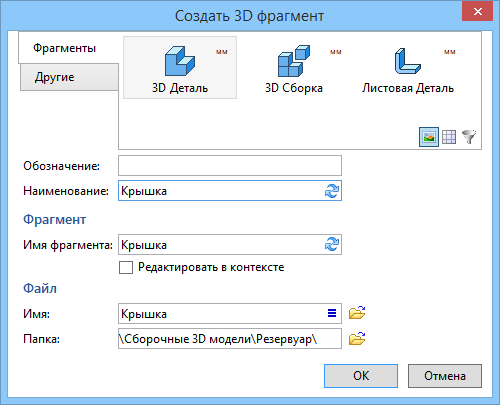The image size is (500, 405).
Task: Select the 3D Деталь template icon
Action: pyautogui.click(x=180, y=61)
